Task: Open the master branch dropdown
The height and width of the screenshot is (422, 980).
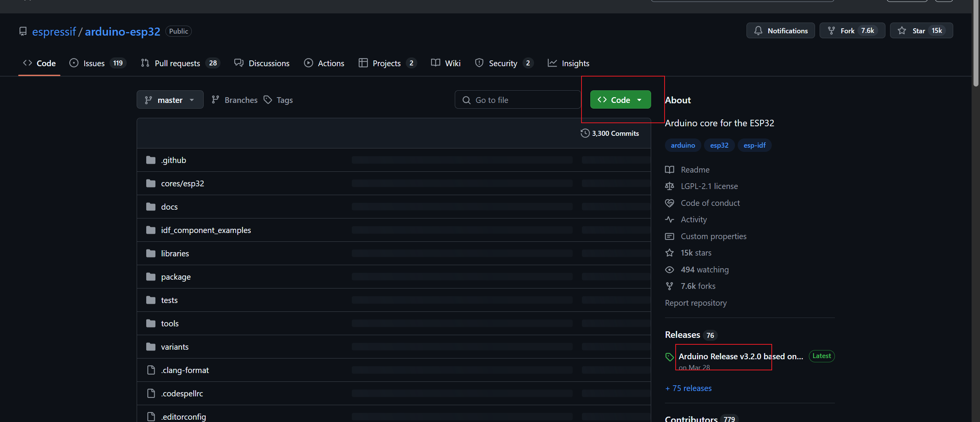Action: click(170, 100)
